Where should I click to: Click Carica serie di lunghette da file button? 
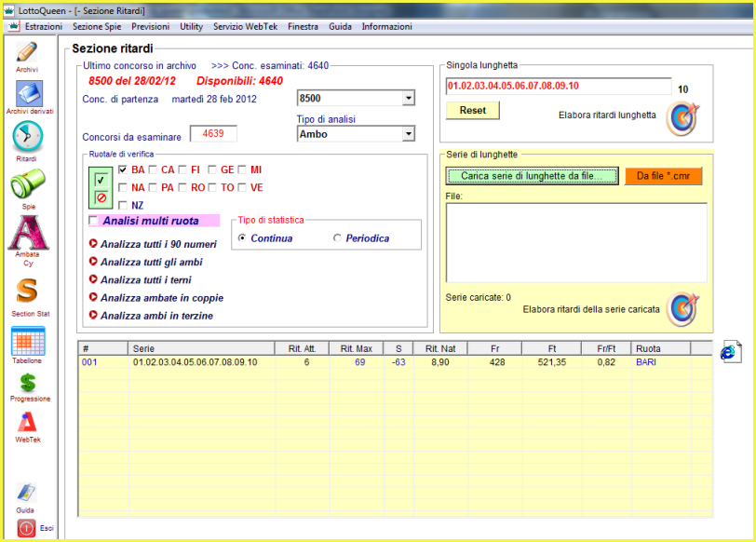point(532,176)
